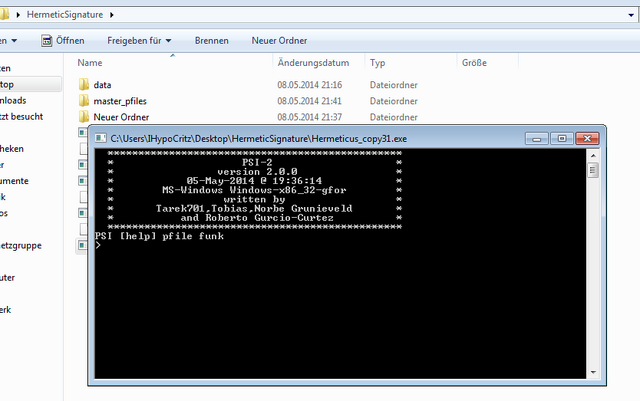
Task: Click HermeticSignature breadcrumb in address bar
Action: 65,15
